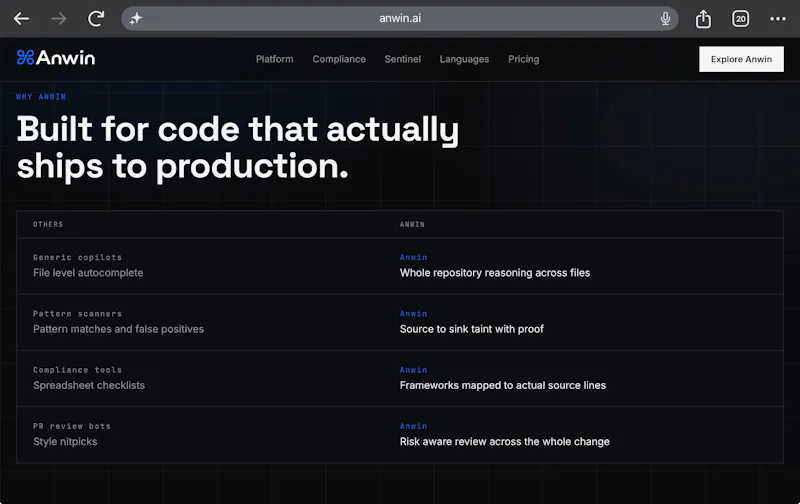Click the OTHERS column header
The height and width of the screenshot is (504, 800).
coord(48,224)
